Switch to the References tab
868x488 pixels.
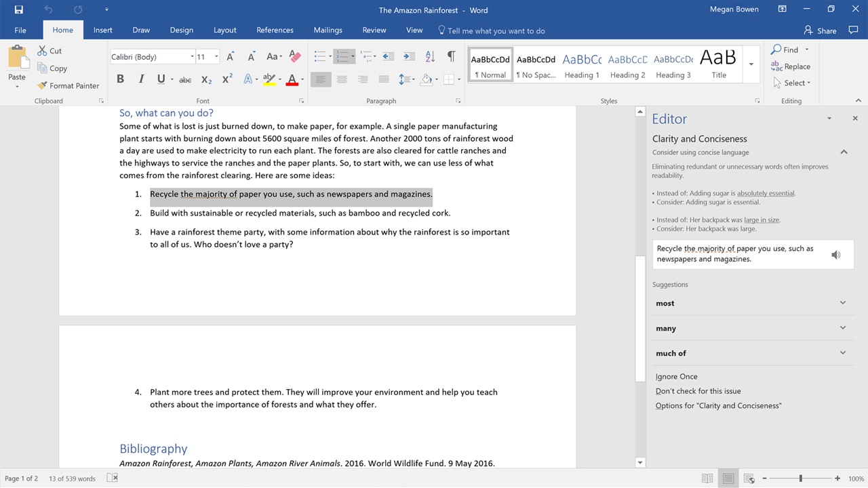pyautogui.click(x=275, y=30)
